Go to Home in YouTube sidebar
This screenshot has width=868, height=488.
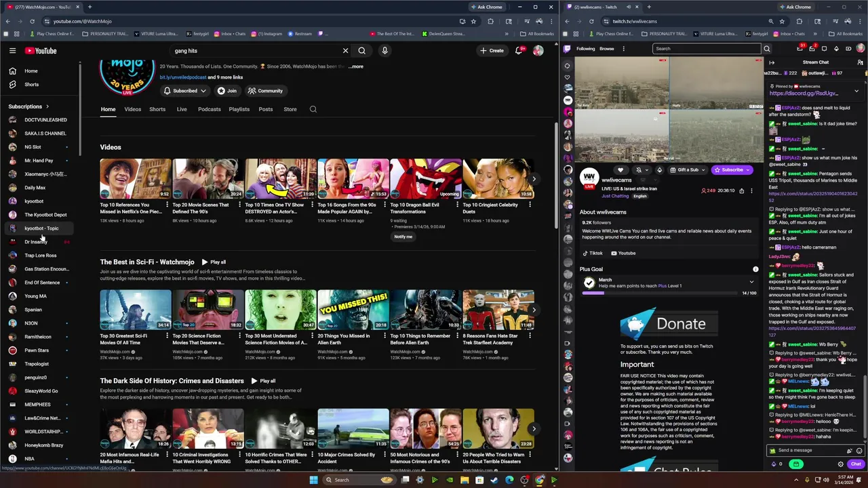39,70
